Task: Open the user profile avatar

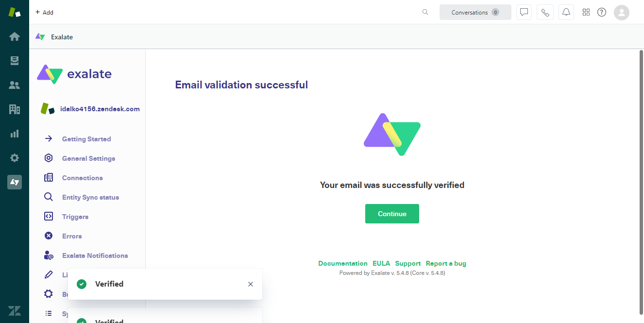Action: (622, 12)
